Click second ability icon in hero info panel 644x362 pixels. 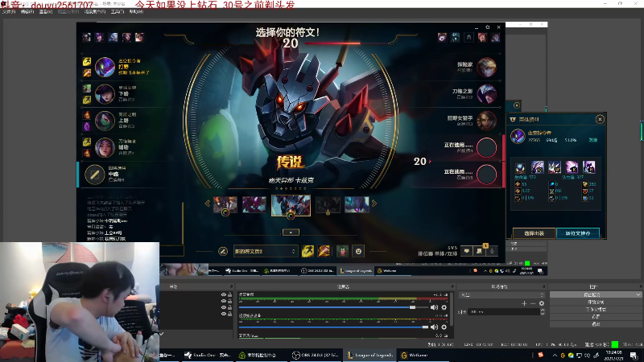click(x=537, y=167)
